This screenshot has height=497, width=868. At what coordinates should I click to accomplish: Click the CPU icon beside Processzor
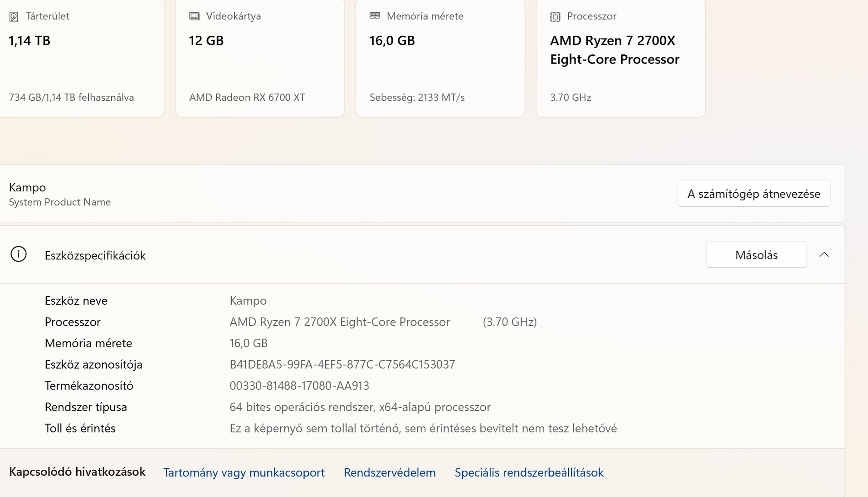[555, 17]
